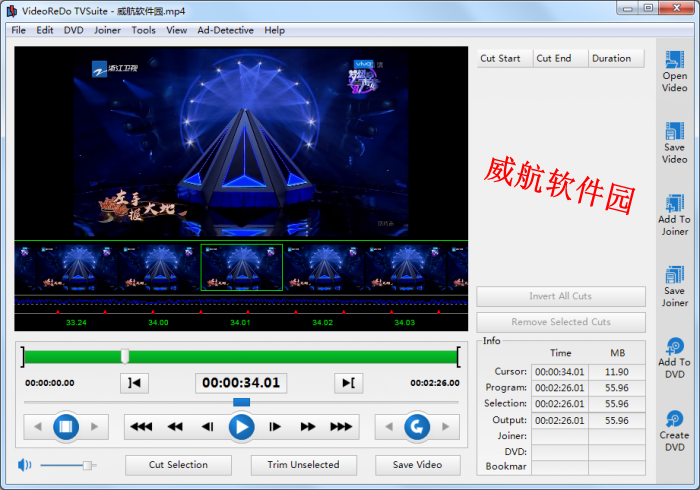Open the DVD menu
Screen dimensions: 700x490
coord(74,30)
